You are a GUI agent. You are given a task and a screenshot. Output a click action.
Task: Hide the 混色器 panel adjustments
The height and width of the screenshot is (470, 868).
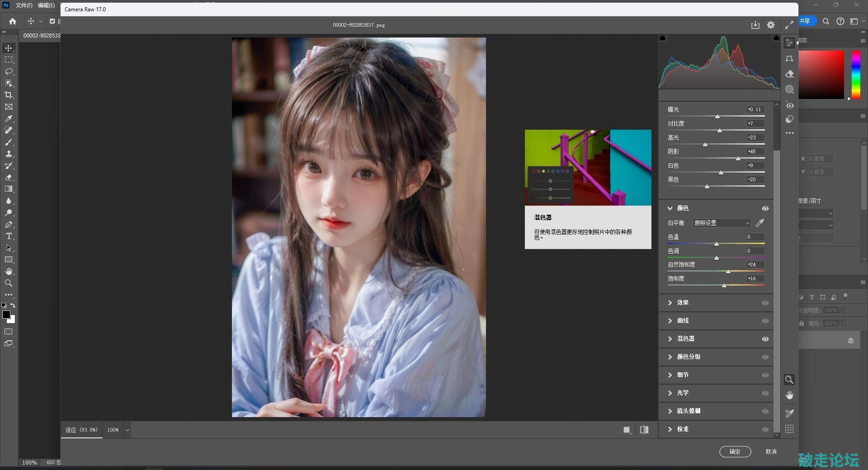(765, 339)
